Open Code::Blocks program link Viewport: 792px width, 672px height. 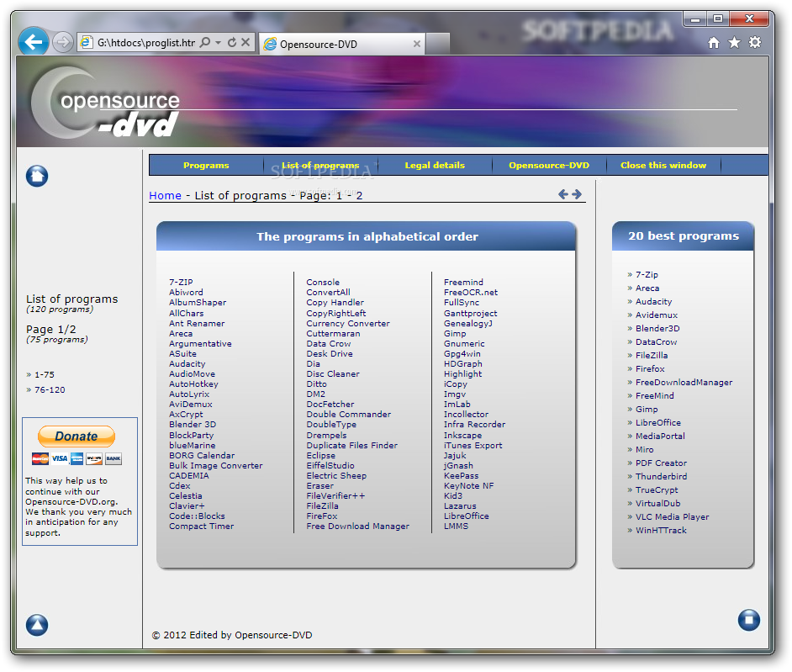point(197,516)
